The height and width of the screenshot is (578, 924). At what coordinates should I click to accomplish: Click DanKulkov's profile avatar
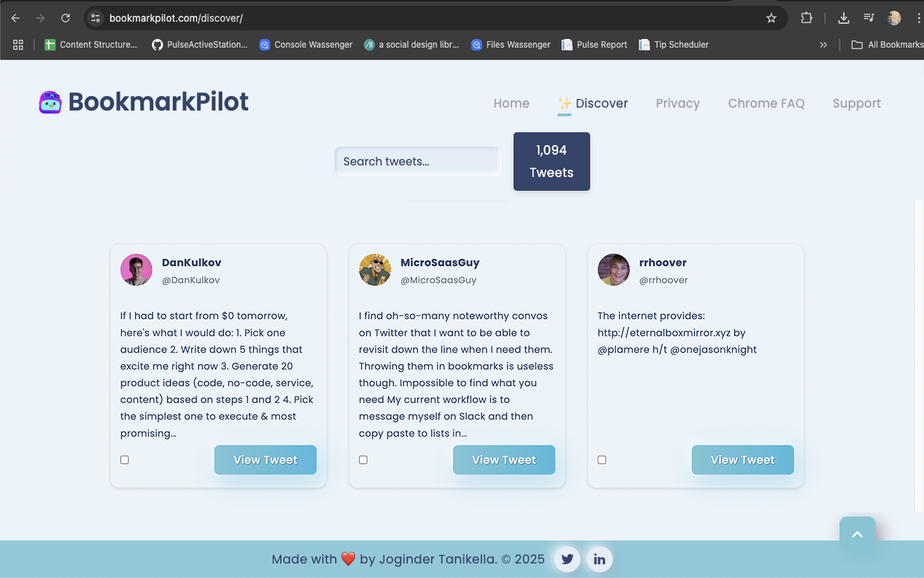pos(136,270)
